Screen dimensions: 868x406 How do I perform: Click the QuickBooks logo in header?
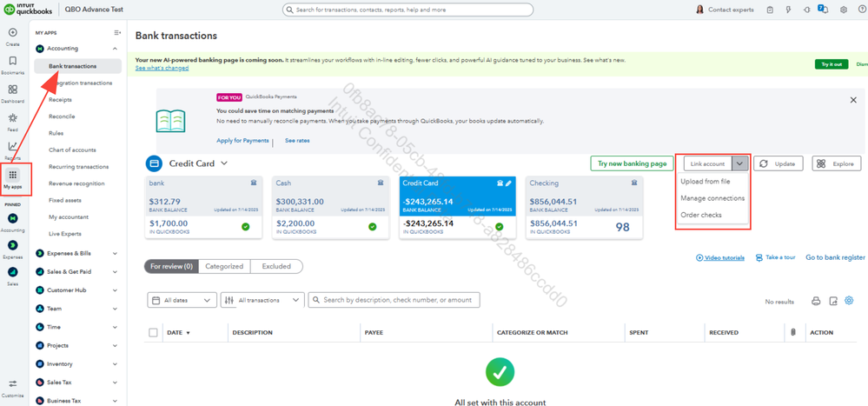tap(28, 10)
